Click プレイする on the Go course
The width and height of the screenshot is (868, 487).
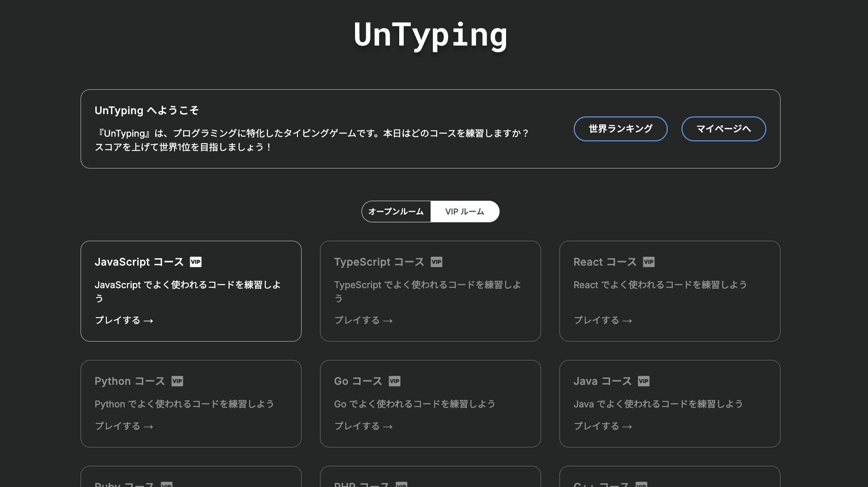click(363, 426)
